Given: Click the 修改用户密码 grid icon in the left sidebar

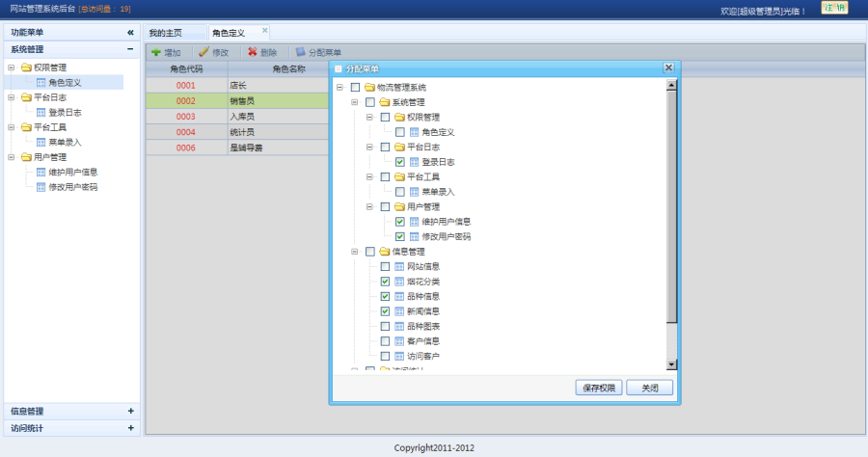Looking at the screenshot, I should pyautogui.click(x=41, y=187).
